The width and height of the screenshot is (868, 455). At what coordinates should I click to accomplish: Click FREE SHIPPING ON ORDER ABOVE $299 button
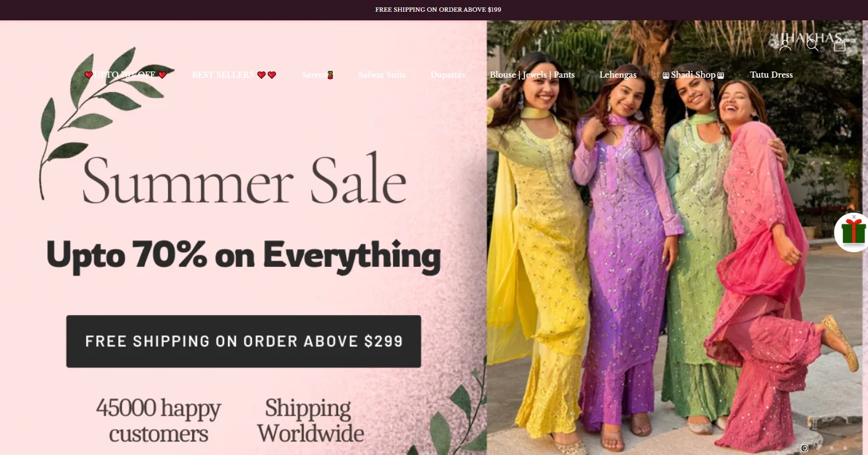pos(244,342)
